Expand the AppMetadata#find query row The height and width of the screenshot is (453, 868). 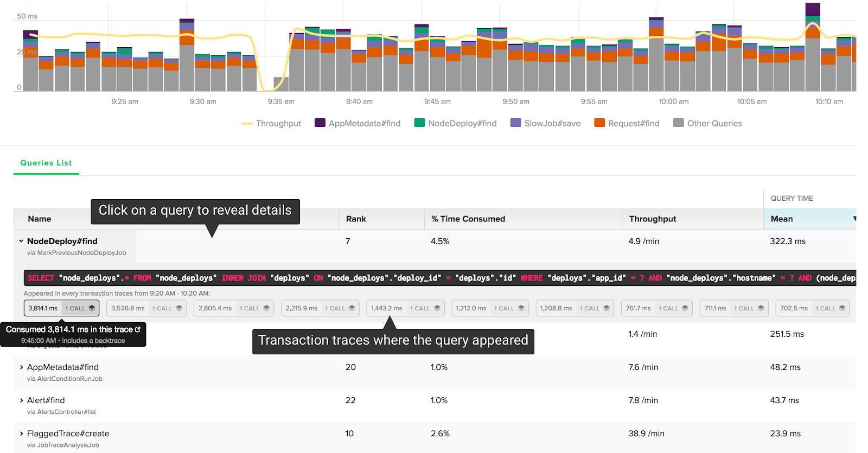[21, 367]
